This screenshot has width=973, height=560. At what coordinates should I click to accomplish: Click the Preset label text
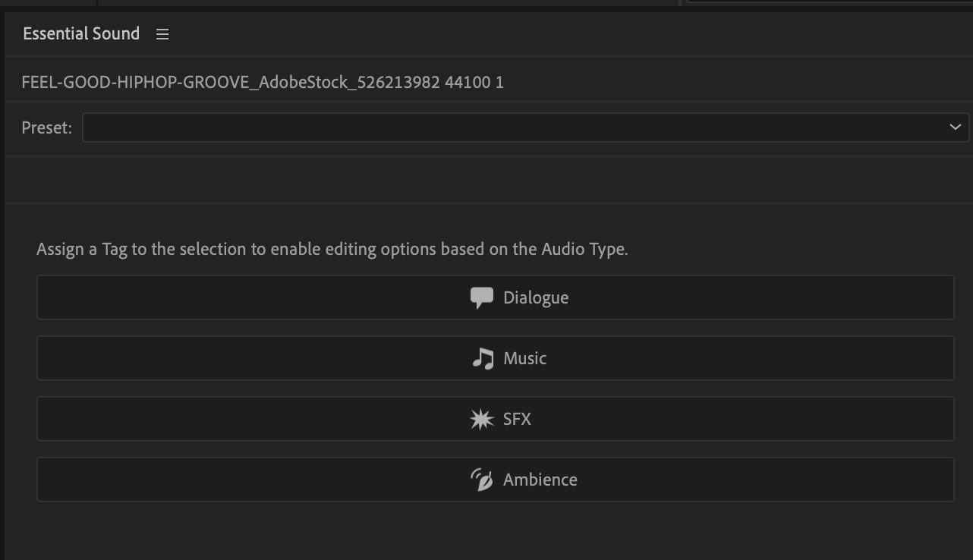(x=46, y=127)
